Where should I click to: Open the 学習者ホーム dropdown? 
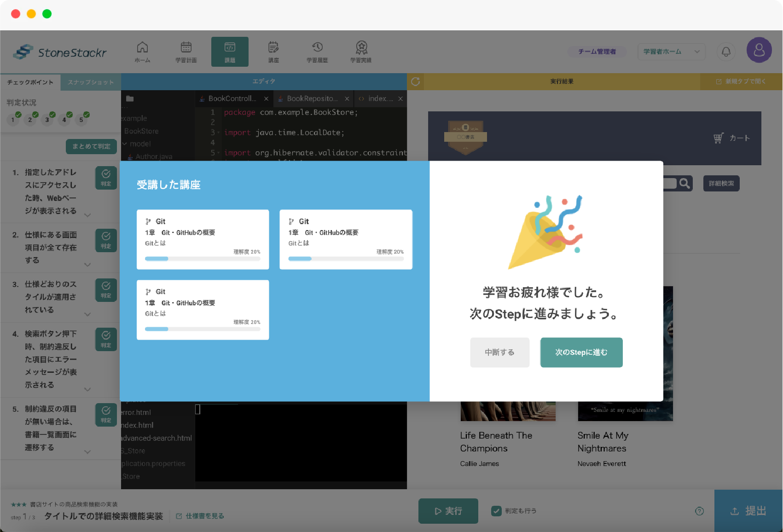coord(671,52)
